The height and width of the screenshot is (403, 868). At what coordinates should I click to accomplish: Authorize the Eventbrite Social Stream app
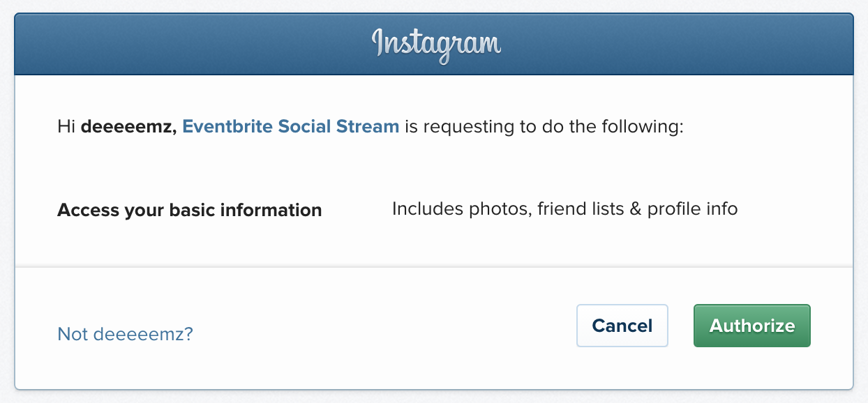752,326
